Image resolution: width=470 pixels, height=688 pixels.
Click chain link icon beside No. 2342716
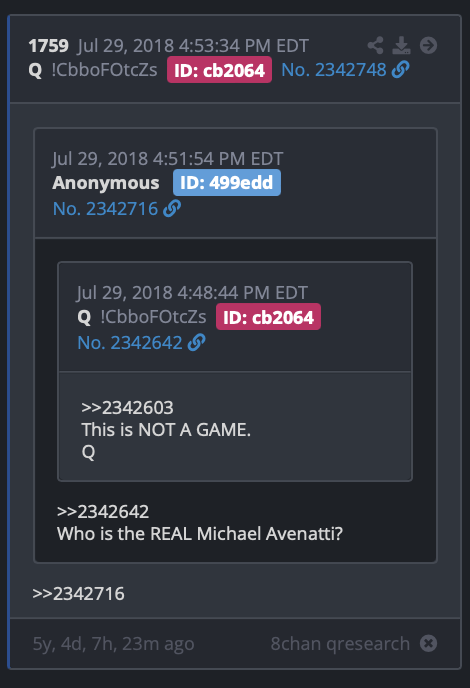coord(172,208)
